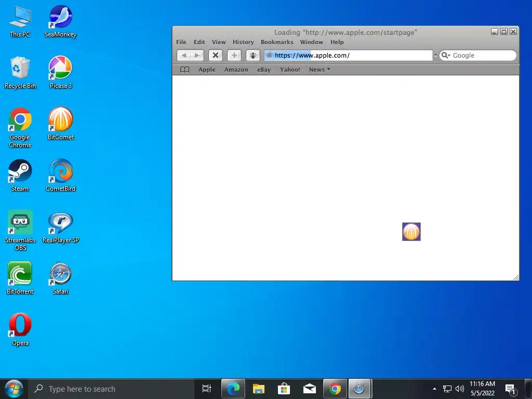Click the Safari taskbar button
Screen dimensions: 532x399
[x=359, y=389]
